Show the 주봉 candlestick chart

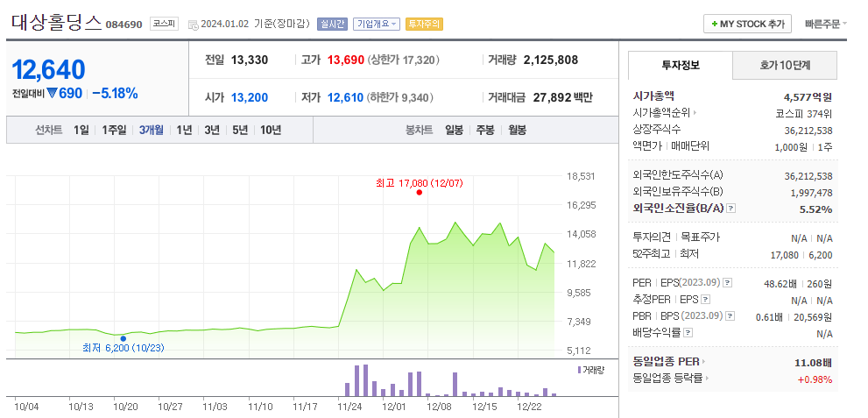tap(485, 130)
